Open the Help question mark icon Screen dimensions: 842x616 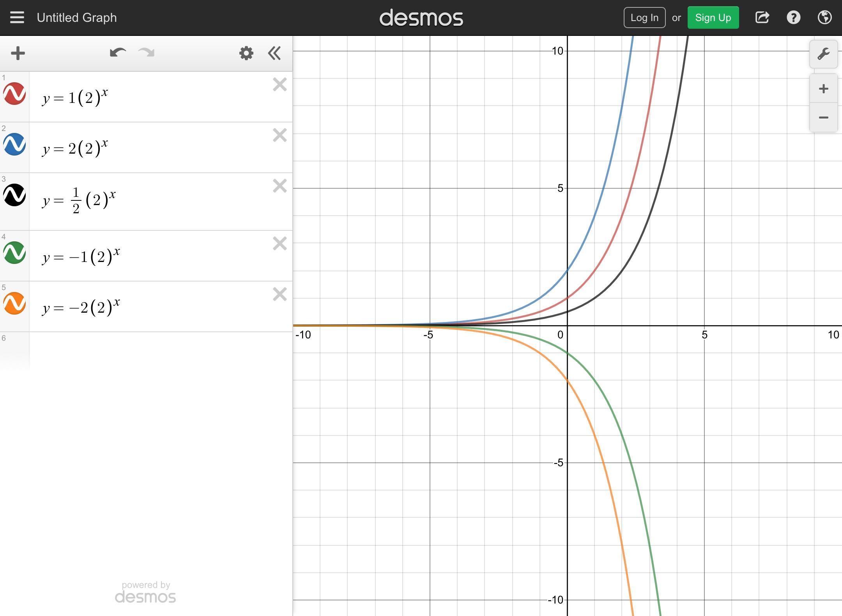pos(793,18)
